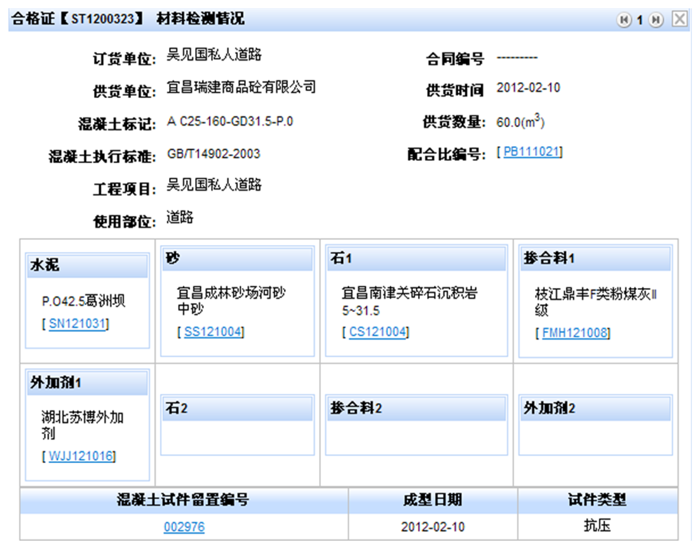Viewport: 700px width, 549px height.
Task: Open admixture report link FMH121008
Action: click(x=575, y=332)
